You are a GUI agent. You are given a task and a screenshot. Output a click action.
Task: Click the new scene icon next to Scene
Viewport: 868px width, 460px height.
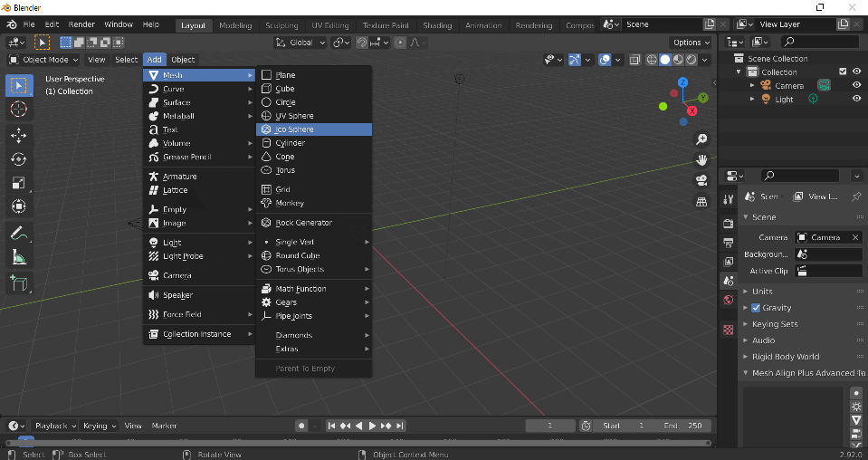(709, 24)
